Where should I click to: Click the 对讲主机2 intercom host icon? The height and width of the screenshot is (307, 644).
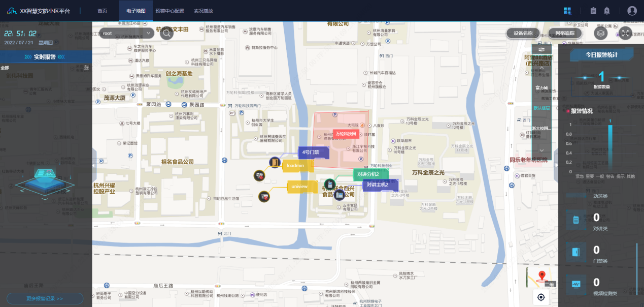pyautogui.click(x=339, y=195)
